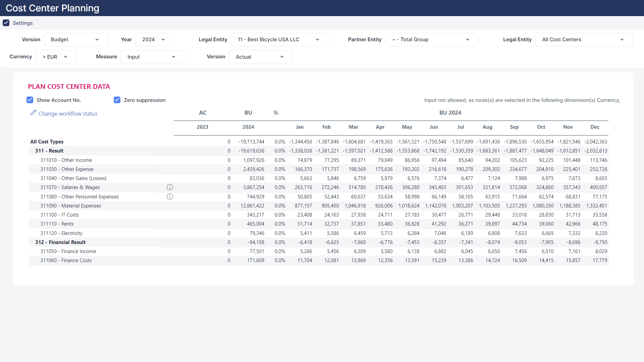
Task: Open the Partner Entity Total Group dropdown
Action: [x=431, y=40]
